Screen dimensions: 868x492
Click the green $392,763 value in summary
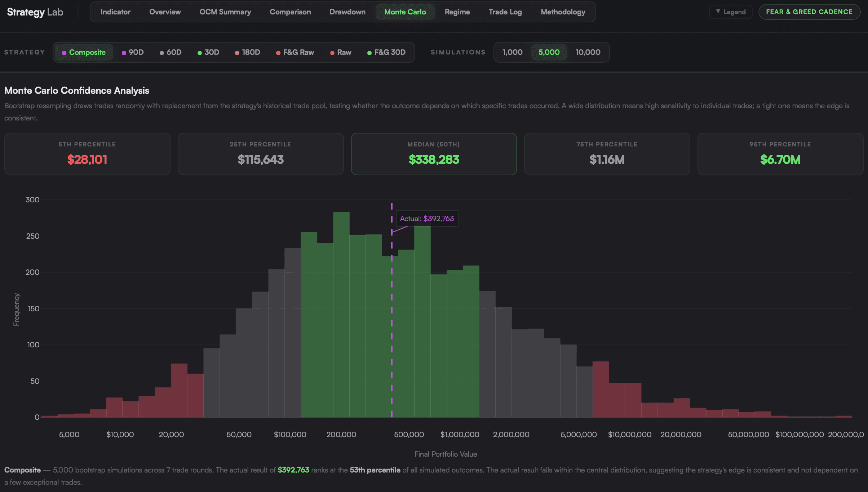click(293, 470)
